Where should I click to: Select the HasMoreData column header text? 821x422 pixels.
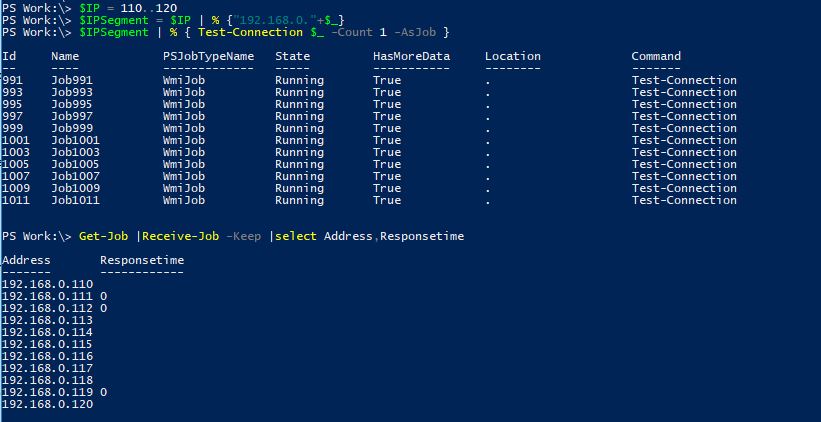411,56
